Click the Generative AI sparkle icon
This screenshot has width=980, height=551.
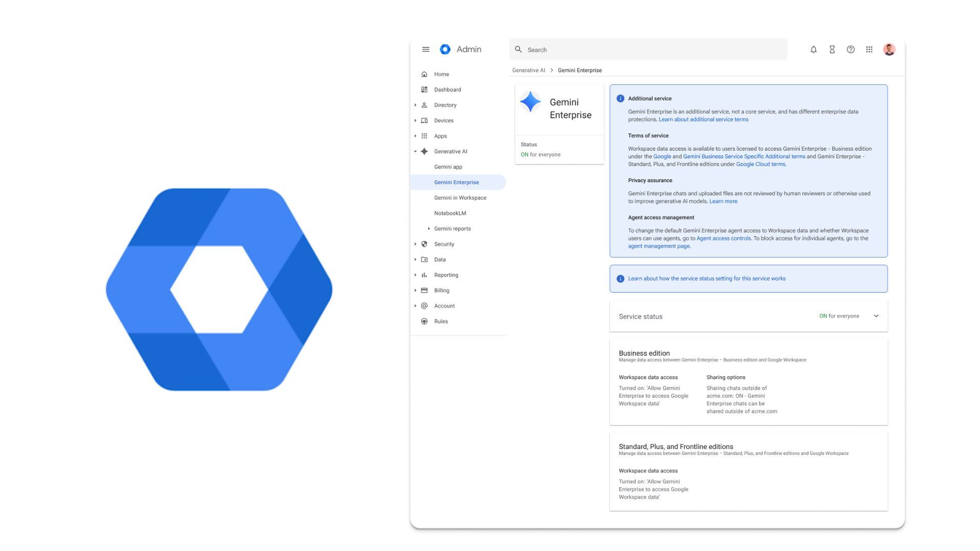point(424,152)
